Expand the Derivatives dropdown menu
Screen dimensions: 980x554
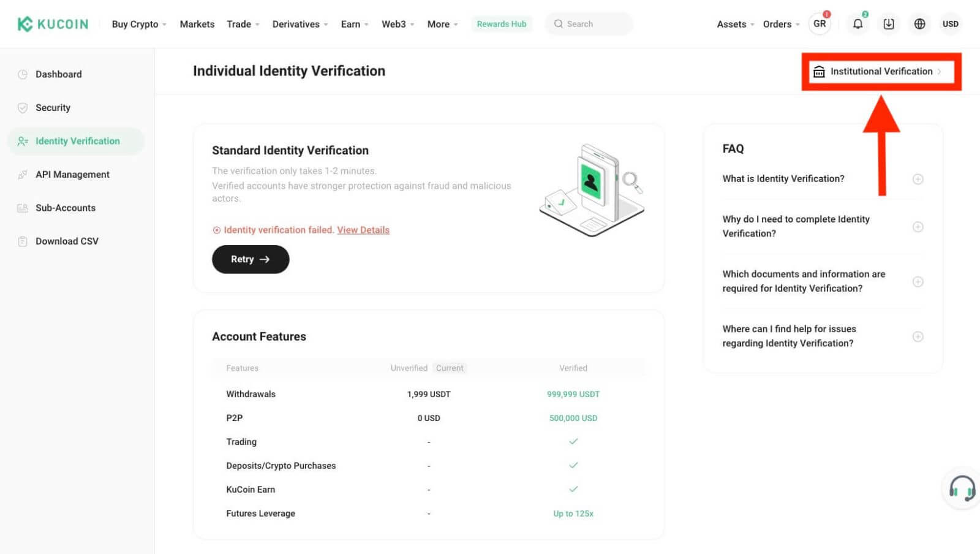tap(296, 24)
